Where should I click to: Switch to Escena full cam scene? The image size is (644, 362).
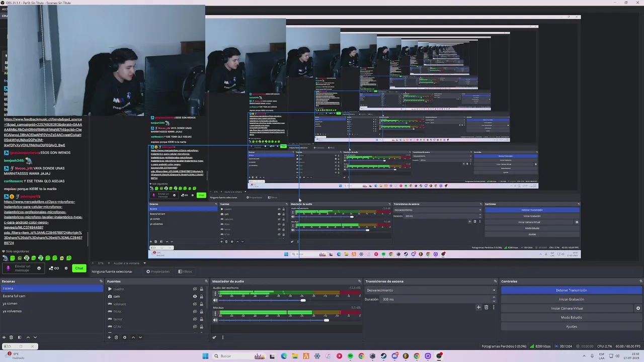[x=52, y=296]
